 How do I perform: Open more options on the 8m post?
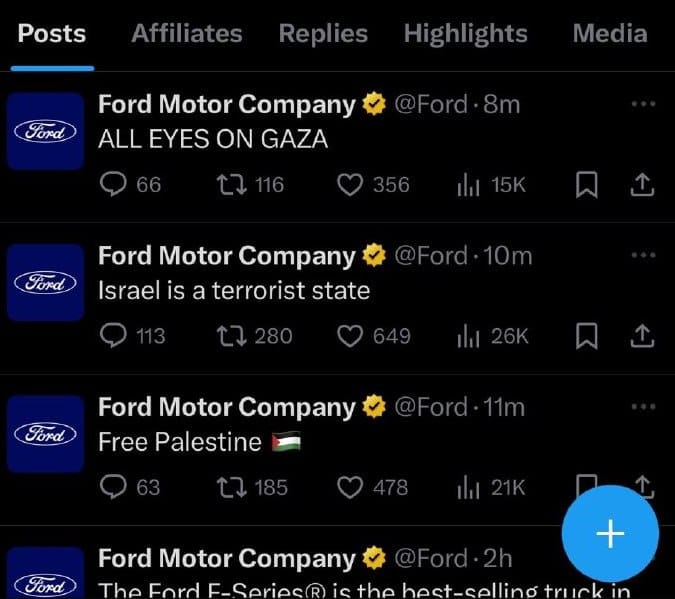(x=643, y=104)
